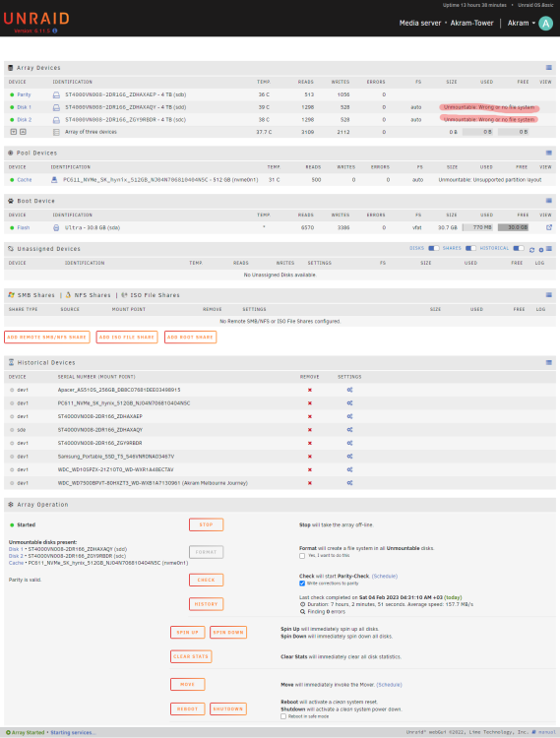Spin Up all disks
The image size is (560, 738).
[187, 632]
